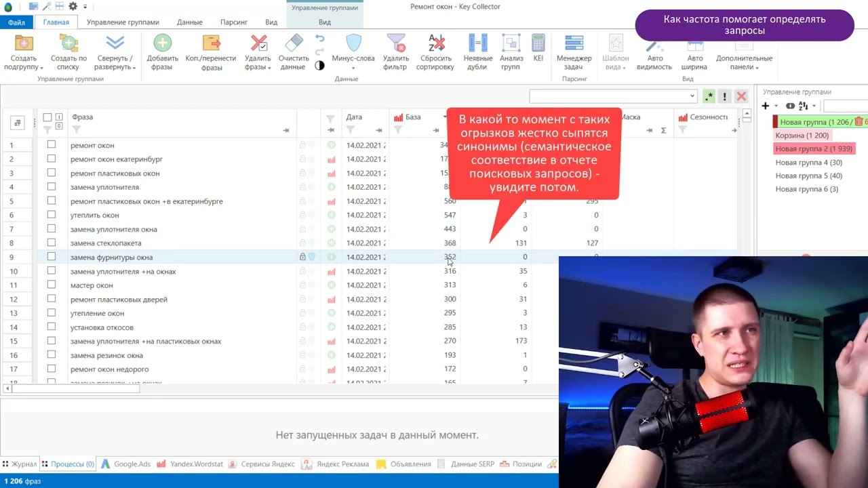Click the trash icon on Новая группа row
The height and width of the screenshot is (488, 868).
[859, 122]
